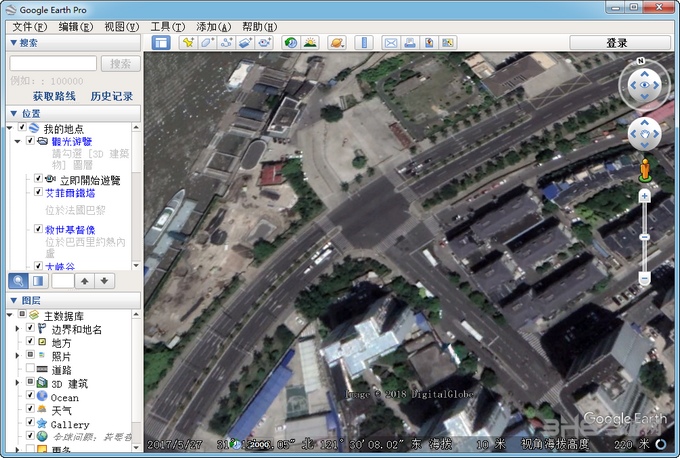Click the look joystick eye control

[x=644, y=85]
